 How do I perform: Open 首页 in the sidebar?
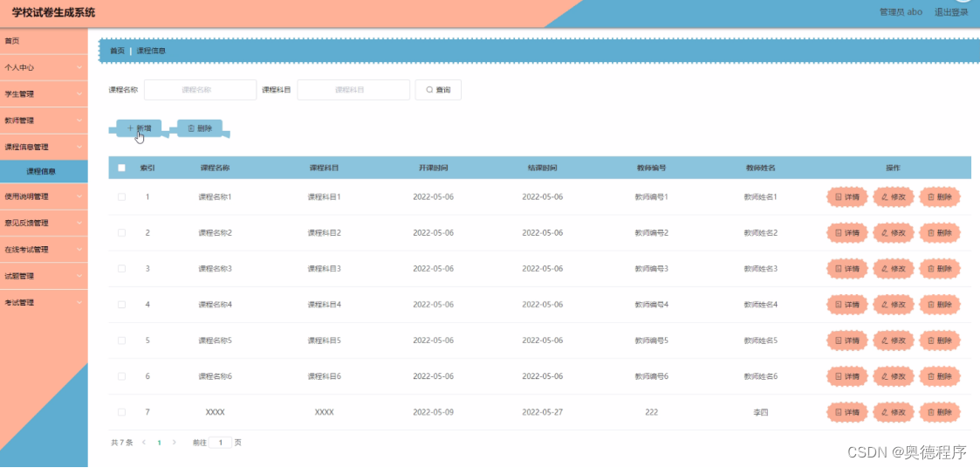44,41
